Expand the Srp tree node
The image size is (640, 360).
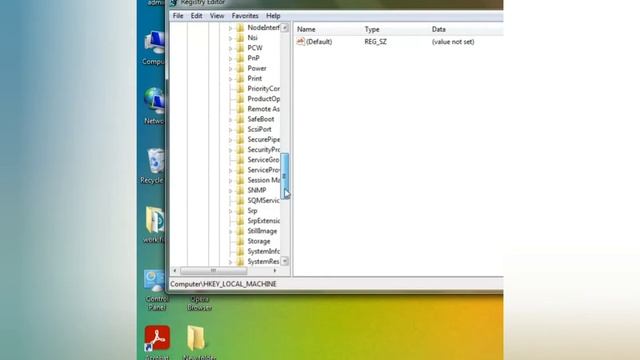(x=230, y=211)
